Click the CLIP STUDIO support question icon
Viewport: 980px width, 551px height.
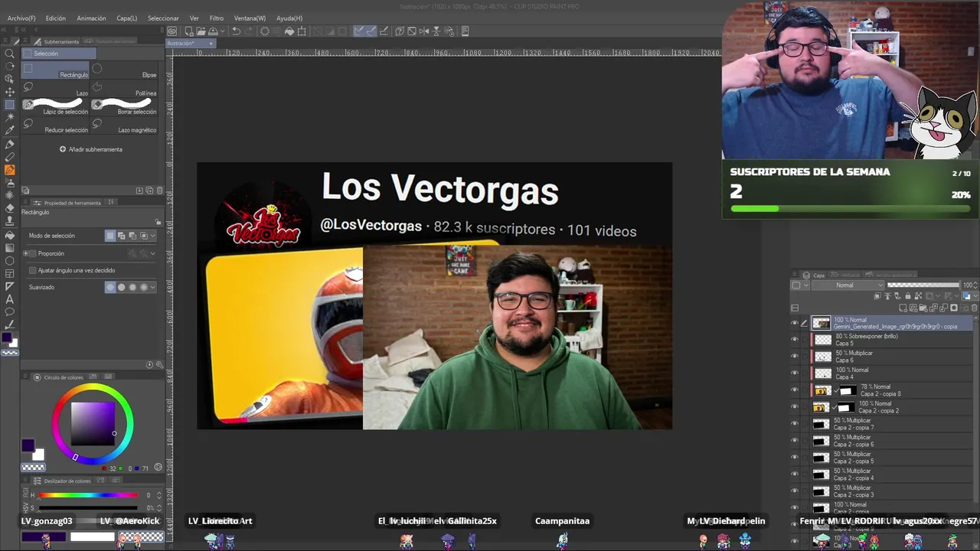coord(400,31)
